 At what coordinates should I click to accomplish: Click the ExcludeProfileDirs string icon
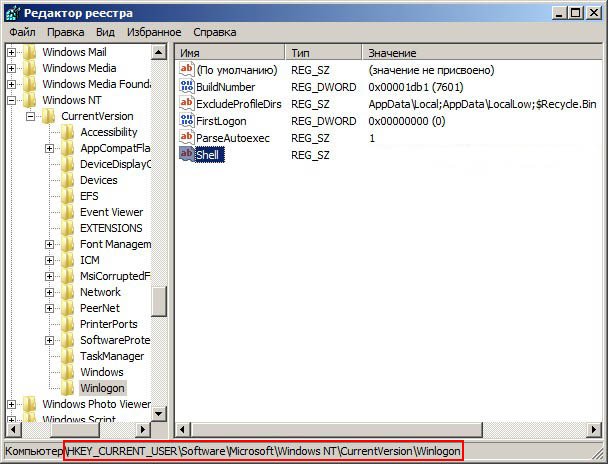click(x=186, y=104)
